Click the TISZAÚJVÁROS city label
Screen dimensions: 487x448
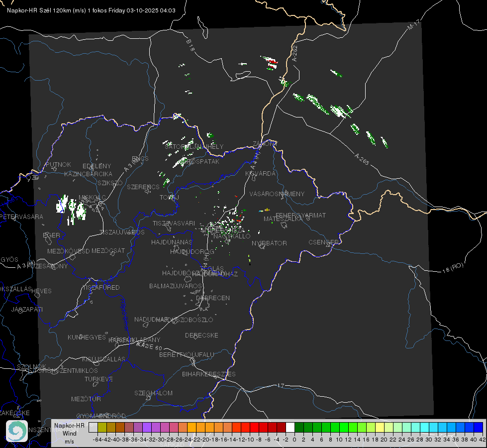pos(122,232)
